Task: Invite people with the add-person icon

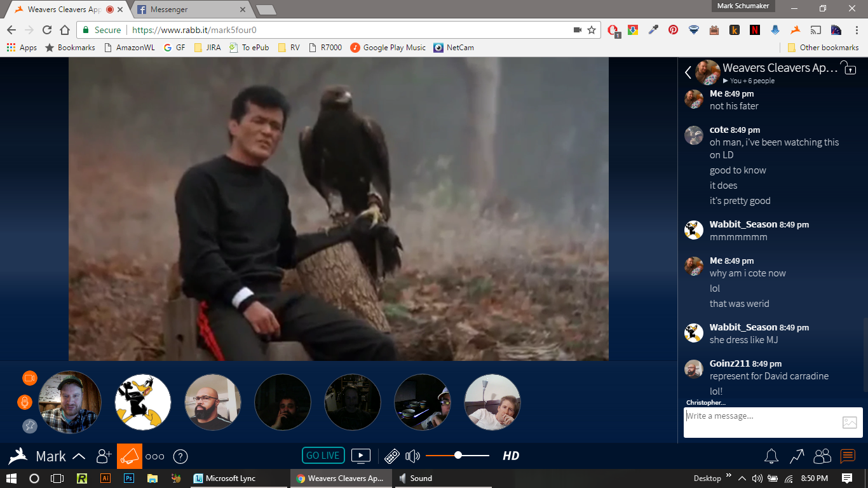Action: pos(104,456)
